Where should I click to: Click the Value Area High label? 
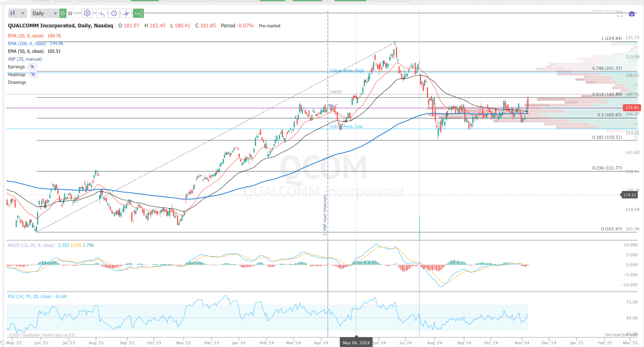(347, 70)
